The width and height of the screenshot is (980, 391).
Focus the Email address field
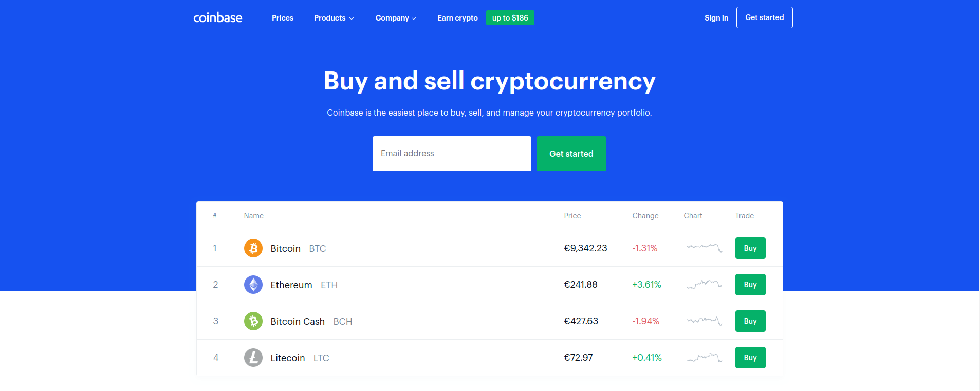[451, 154]
